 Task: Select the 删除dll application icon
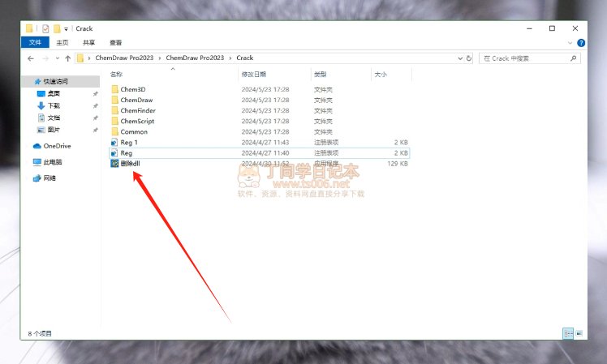[x=114, y=164]
